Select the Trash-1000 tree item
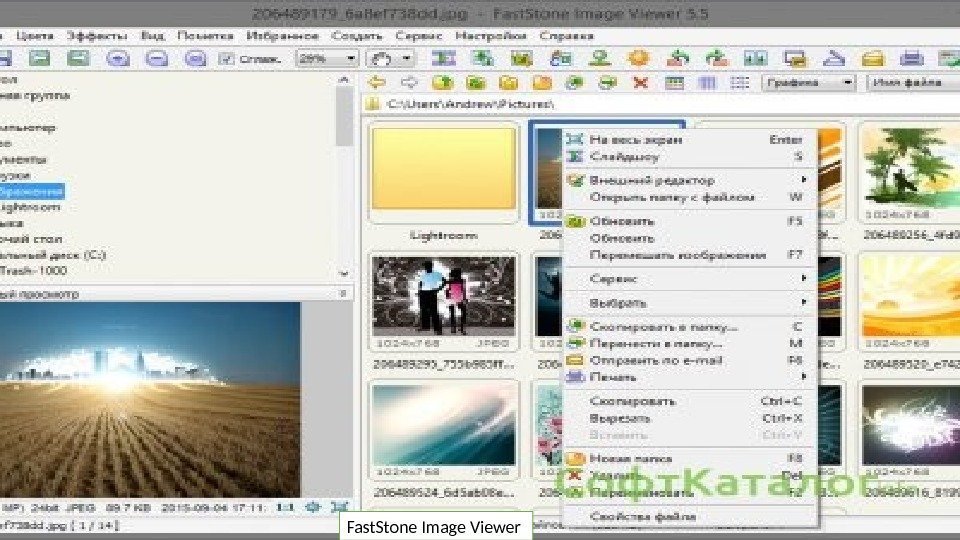960x540 pixels. 33,271
